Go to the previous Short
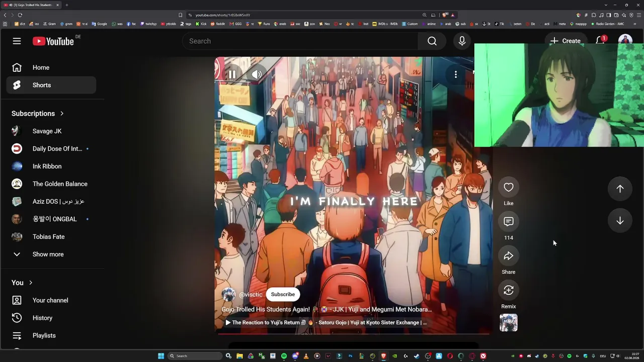Image resolution: width=644 pixels, height=362 pixels. 620,189
